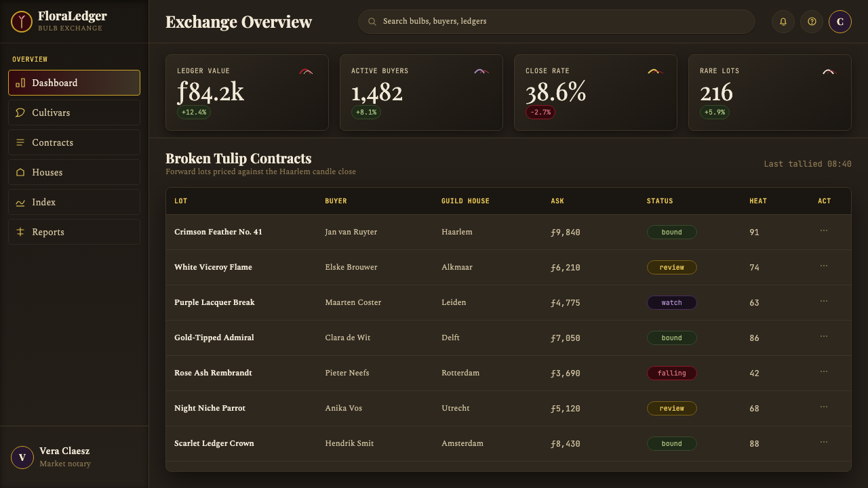The width and height of the screenshot is (868, 488).
Task: Sort by the ASK column header
Action: pyautogui.click(x=557, y=201)
